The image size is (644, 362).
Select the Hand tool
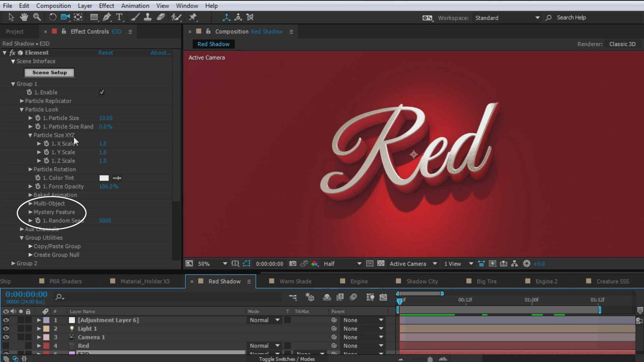pyautogui.click(x=24, y=17)
